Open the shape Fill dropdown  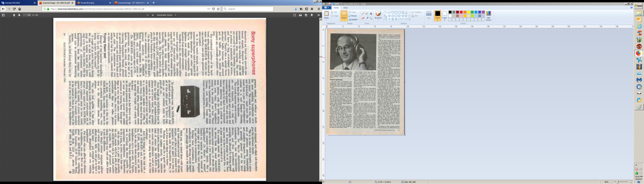(x=415, y=16)
